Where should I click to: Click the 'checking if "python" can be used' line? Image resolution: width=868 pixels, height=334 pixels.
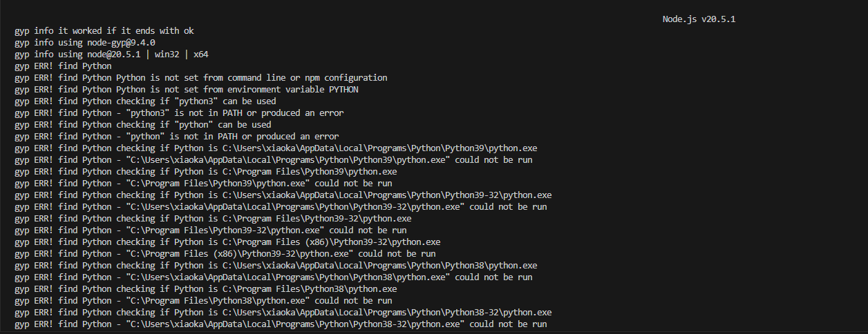143,125
